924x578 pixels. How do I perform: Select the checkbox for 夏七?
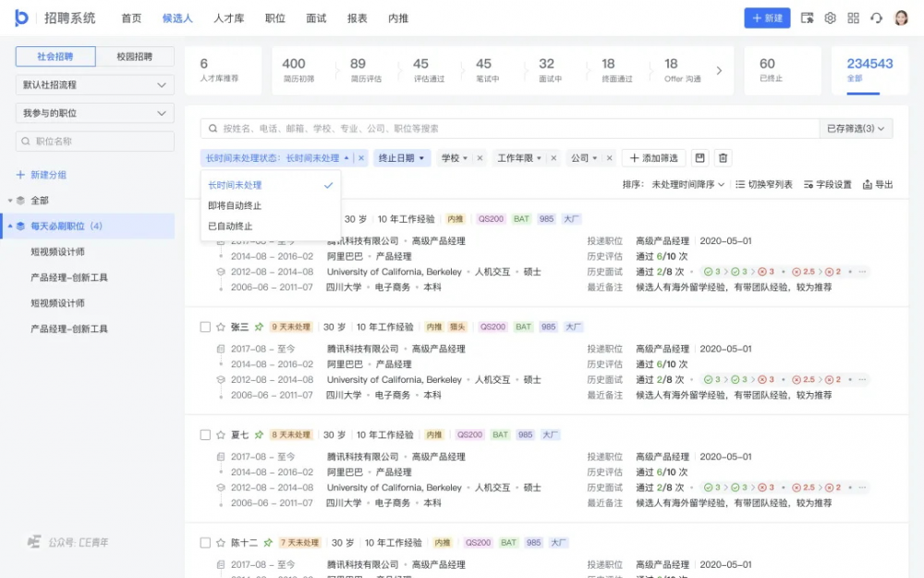tap(205, 435)
